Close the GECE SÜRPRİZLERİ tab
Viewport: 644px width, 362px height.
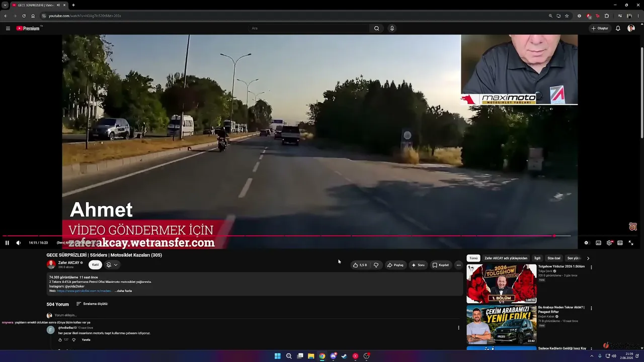pyautogui.click(x=65, y=5)
